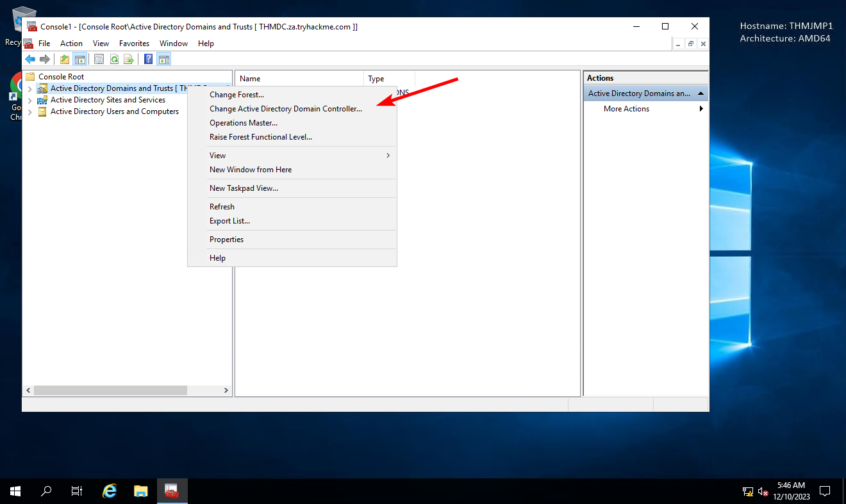The height and width of the screenshot is (504, 846).
Task: Expand the Active Directory Domains and Trusts node
Action: click(29, 88)
